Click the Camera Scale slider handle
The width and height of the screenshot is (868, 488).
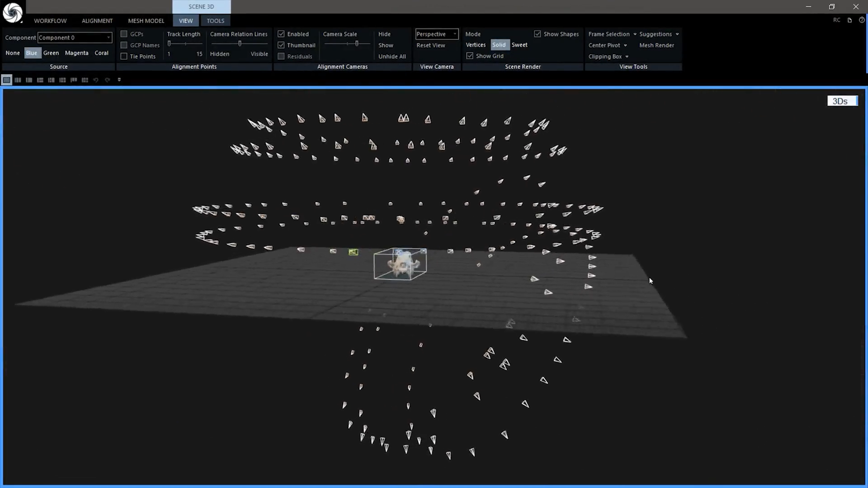click(x=357, y=43)
